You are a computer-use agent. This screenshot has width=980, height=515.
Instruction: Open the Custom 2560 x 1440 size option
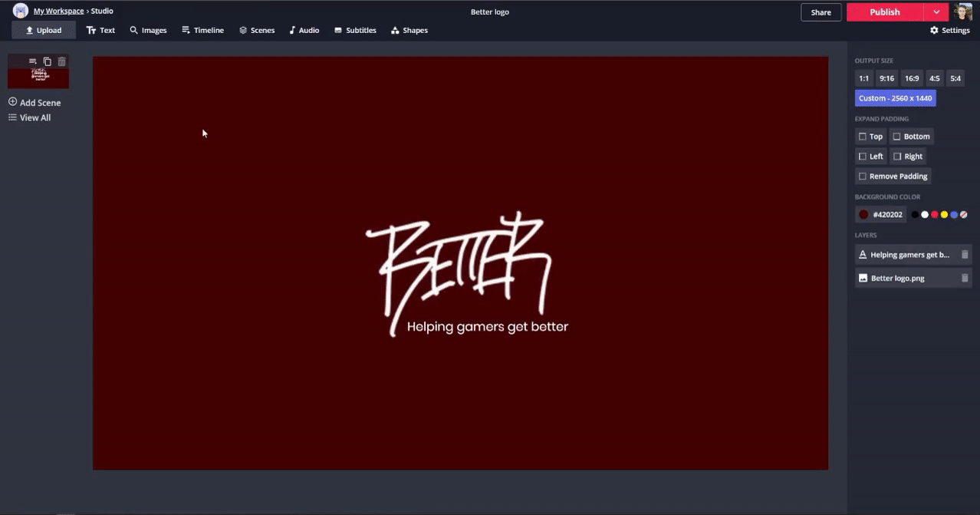tap(895, 98)
